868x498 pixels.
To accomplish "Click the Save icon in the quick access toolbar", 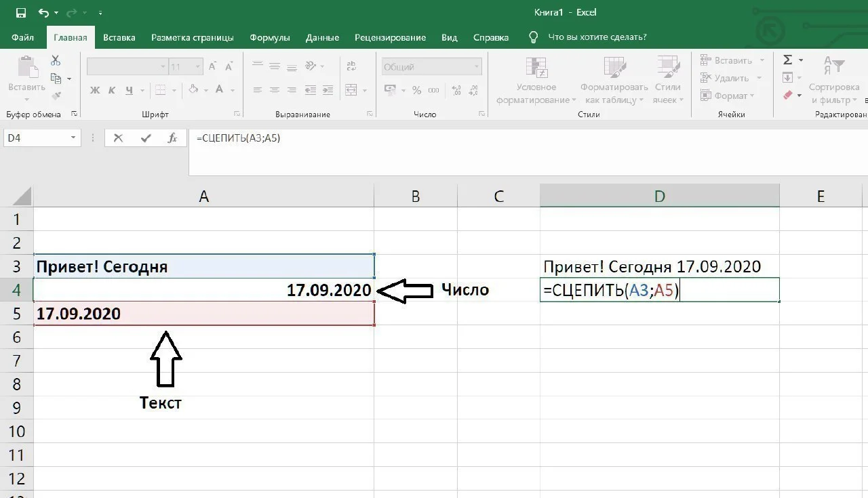I will click(x=20, y=13).
